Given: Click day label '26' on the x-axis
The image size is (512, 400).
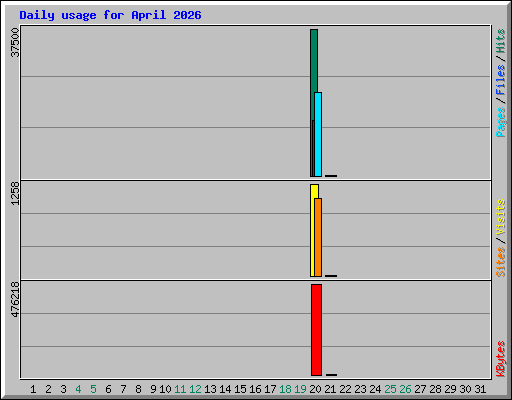Looking at the screenshot, I should (405, 389).
